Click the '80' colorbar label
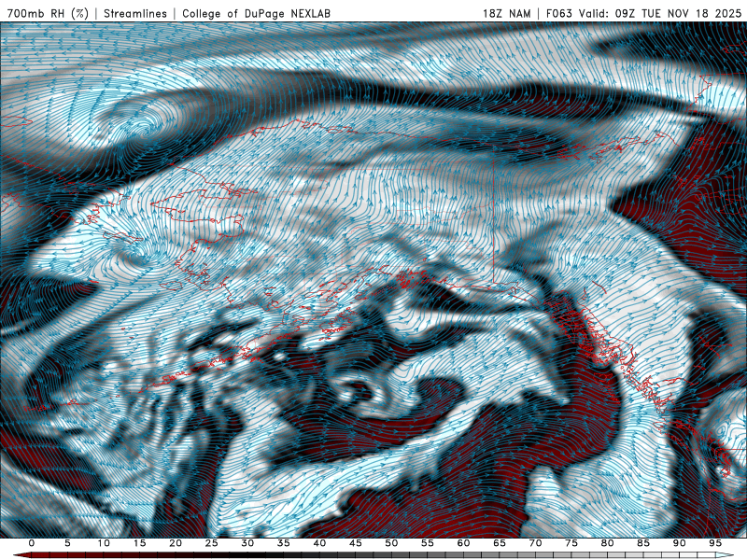The height and width of the screenshot is (560, 747). [608, 543]
